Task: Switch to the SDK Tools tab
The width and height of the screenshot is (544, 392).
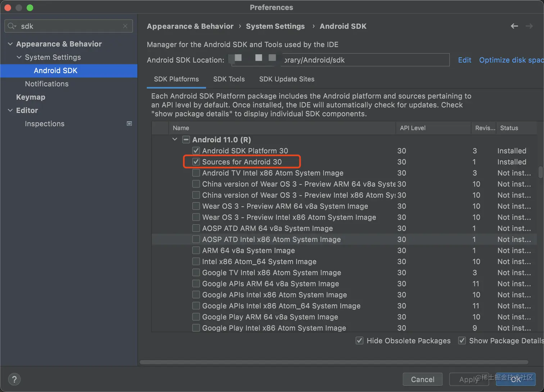Action: (x=229, y=79)
